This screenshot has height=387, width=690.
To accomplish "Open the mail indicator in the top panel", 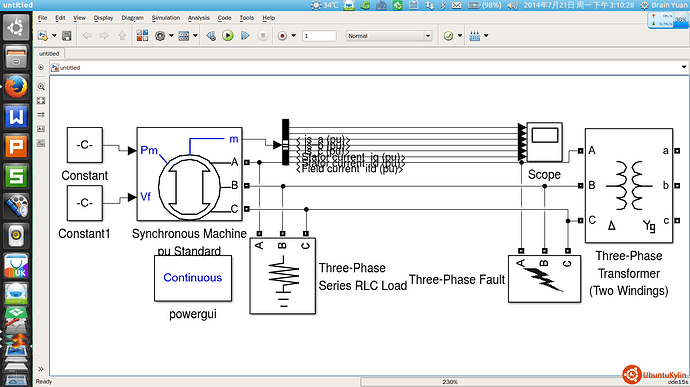I will [457, 5].
